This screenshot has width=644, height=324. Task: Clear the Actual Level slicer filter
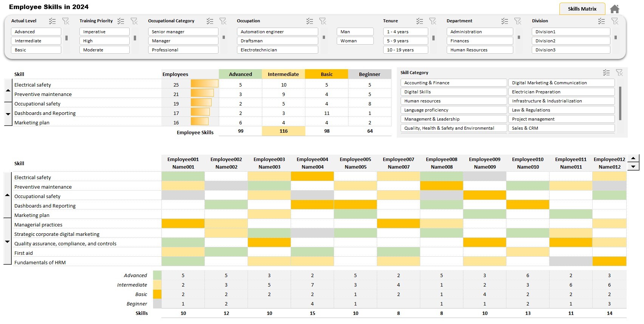(66, 21)
